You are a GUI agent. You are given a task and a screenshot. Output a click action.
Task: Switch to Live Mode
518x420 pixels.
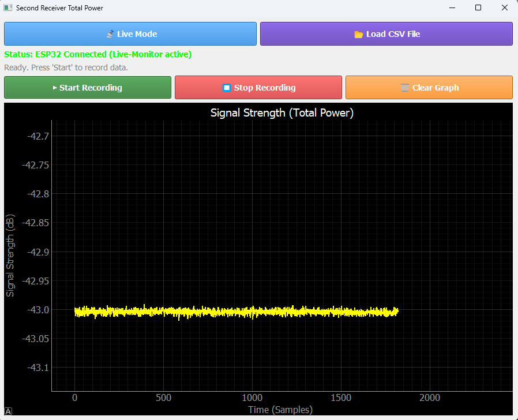point(130,34)
